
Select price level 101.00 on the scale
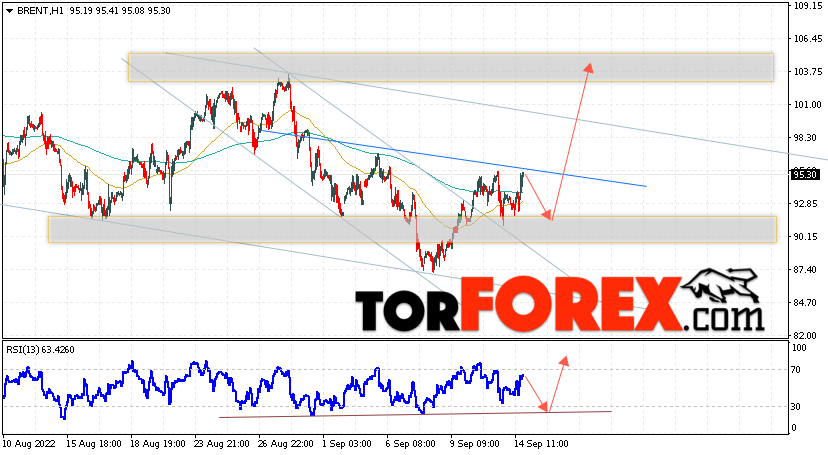coord(808,105)
